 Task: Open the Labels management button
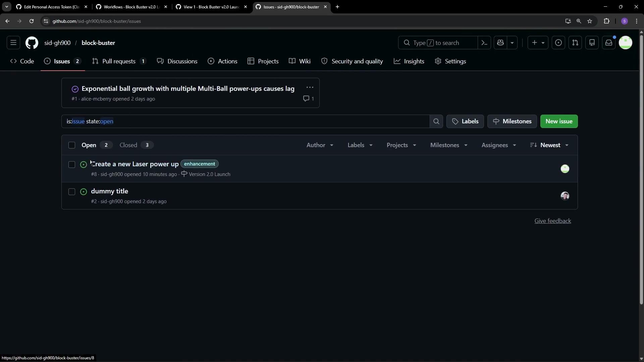coord(465,121)
